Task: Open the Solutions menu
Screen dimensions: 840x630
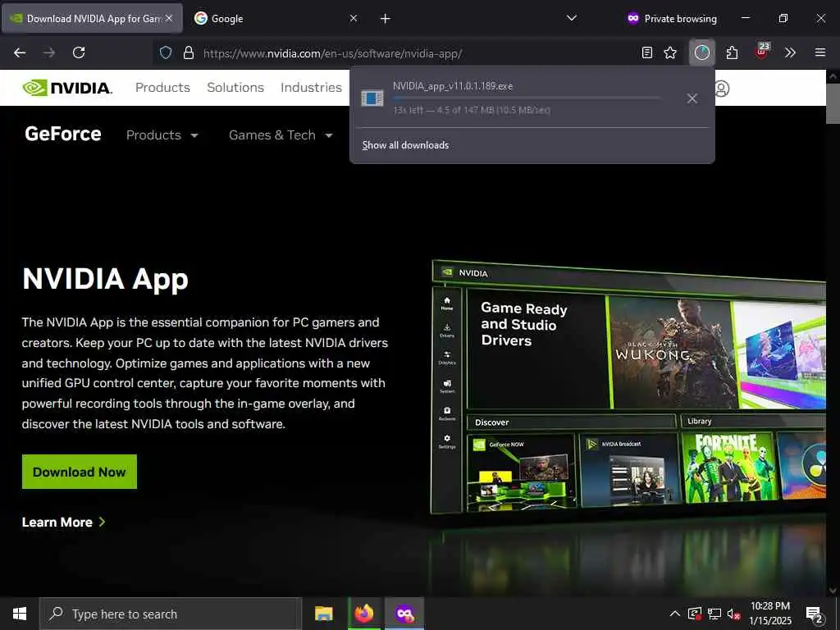Action: pos(235,87)
